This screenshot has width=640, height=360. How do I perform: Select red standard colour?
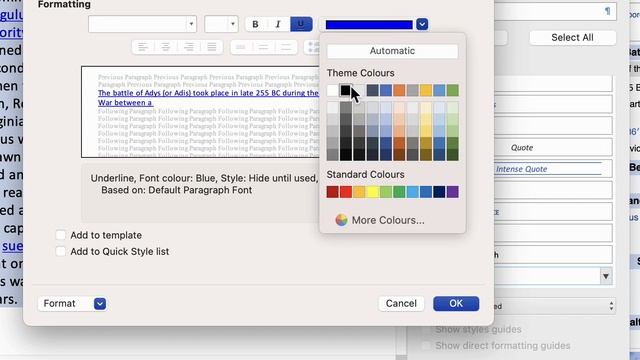click(346, 192)
